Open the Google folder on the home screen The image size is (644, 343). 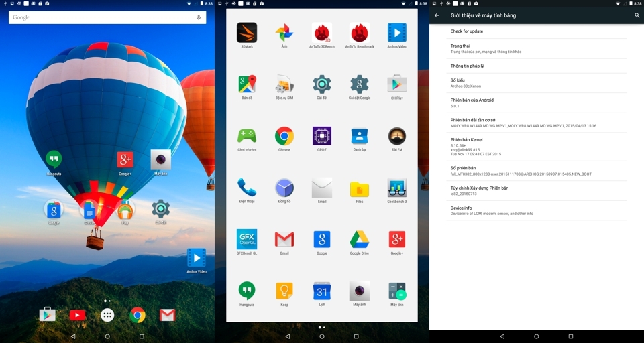point(54,209)
